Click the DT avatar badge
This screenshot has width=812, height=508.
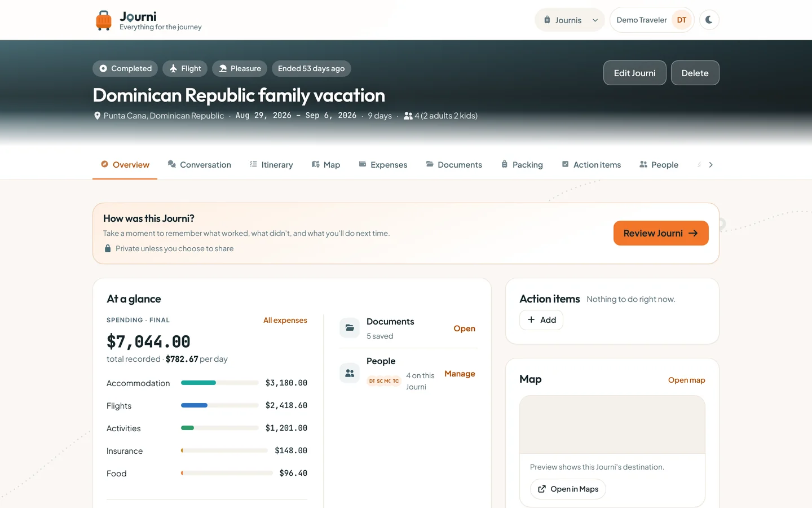tap(682, 20)
